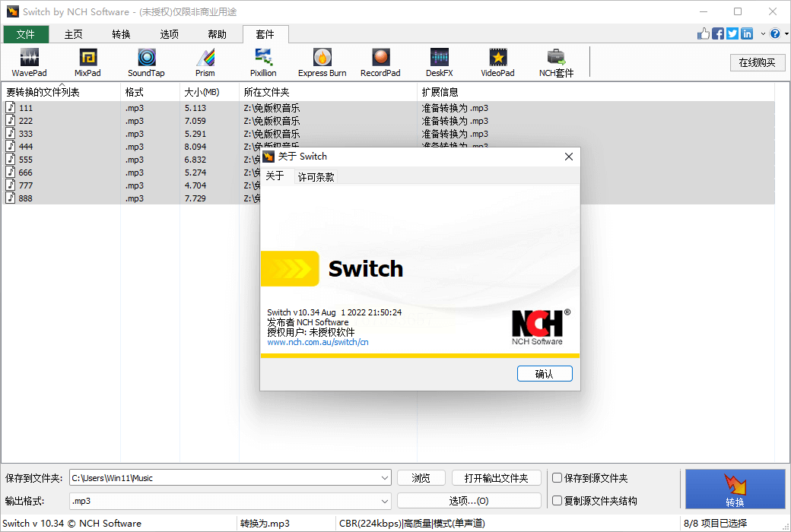Switch to 许可条款 tab in About dialog

point(316,177)
